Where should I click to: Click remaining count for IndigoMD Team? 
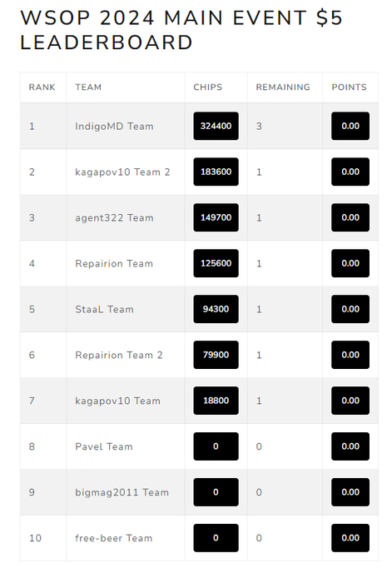pyautogui.click(x=259, y=127)
